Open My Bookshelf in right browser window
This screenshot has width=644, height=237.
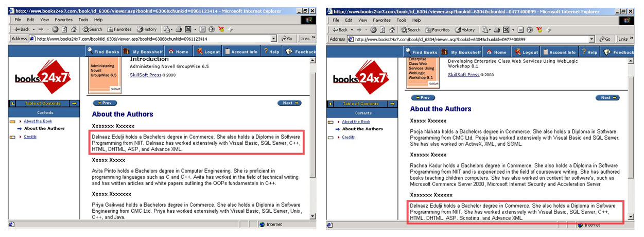(x=461, y=52)
